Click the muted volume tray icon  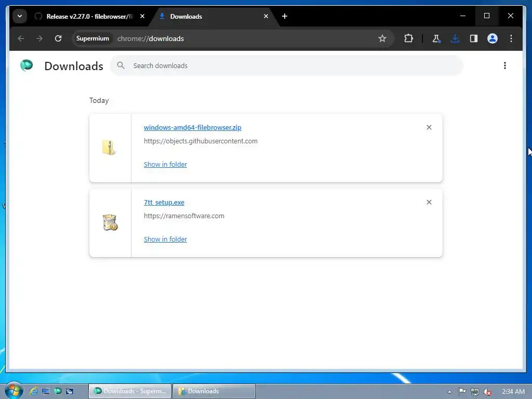487,392
